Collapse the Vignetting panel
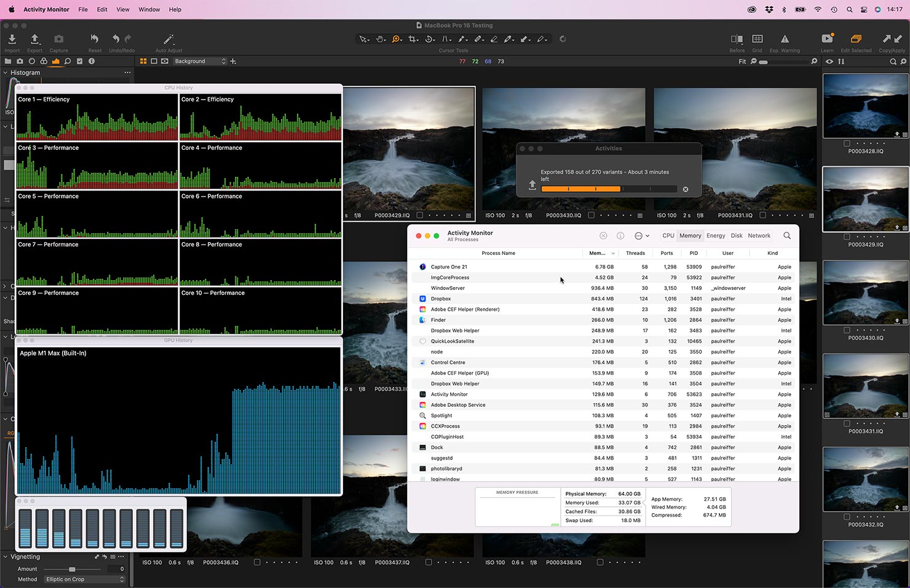The height and width of the screenshot is (588, 910). pos(6,557)
